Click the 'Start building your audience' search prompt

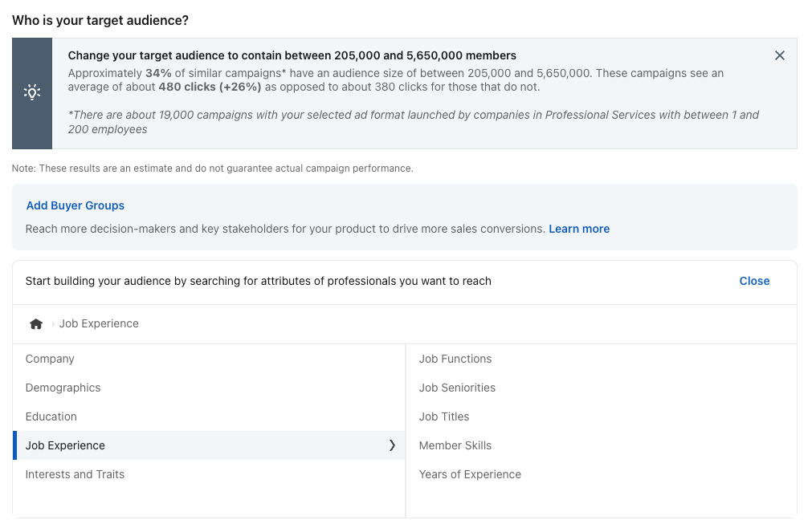258,281
